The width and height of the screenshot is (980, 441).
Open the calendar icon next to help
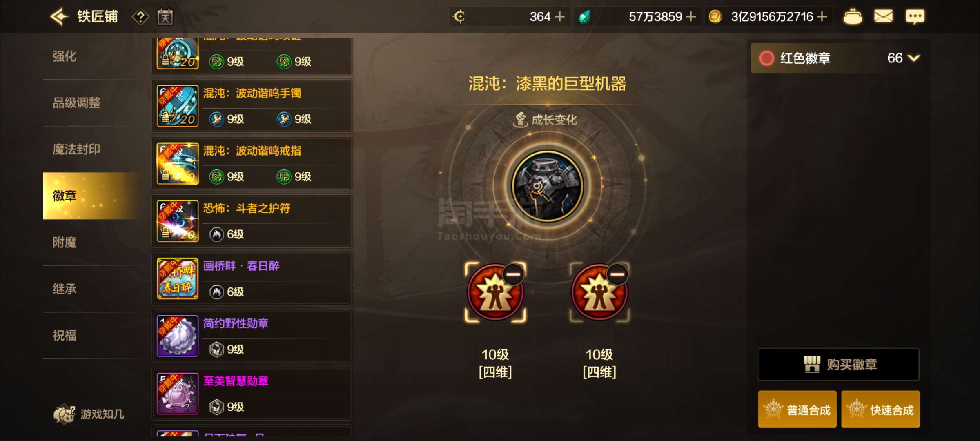pos(165,17)
